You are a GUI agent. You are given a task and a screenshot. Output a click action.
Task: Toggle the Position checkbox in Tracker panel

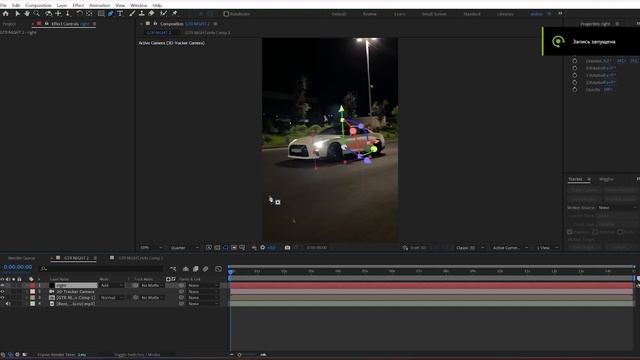[570, 232]
